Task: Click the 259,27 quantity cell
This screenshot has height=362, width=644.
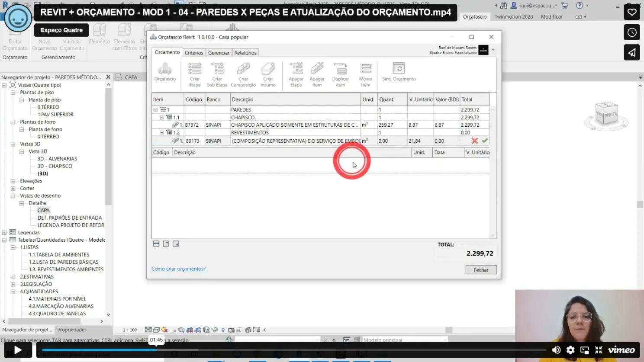Action: 392,125
